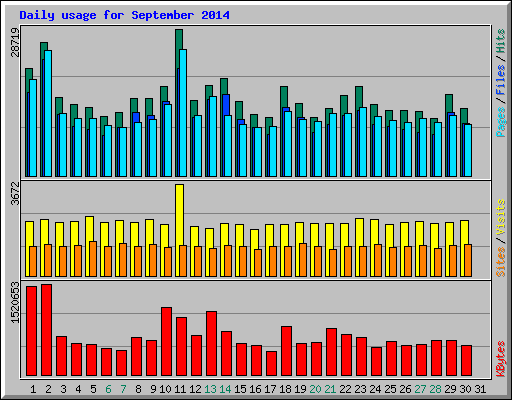Click the cyan pages bar for day 30

468,151
